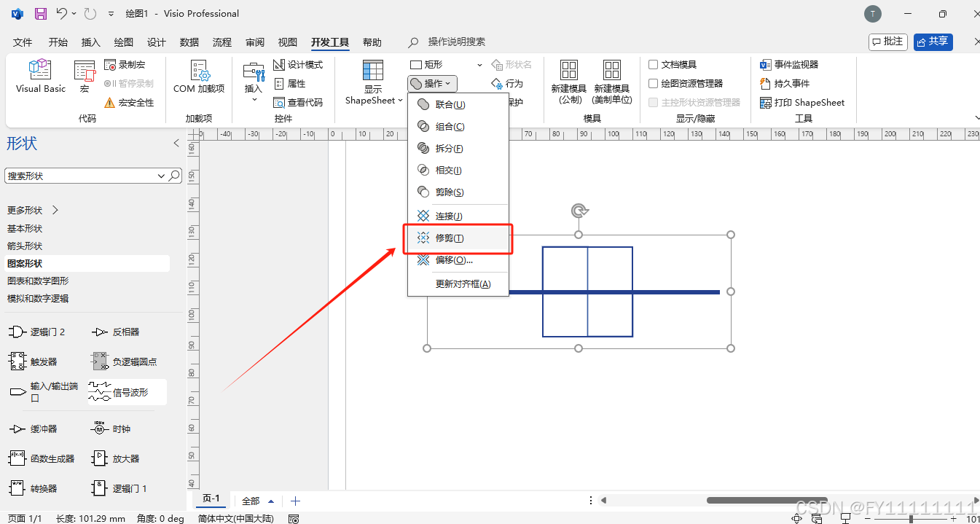This screenshot has height=524, width=980.
Task: Open the 全部 pages dropdown
Action: pyautogui.click(x=258, y=501)
